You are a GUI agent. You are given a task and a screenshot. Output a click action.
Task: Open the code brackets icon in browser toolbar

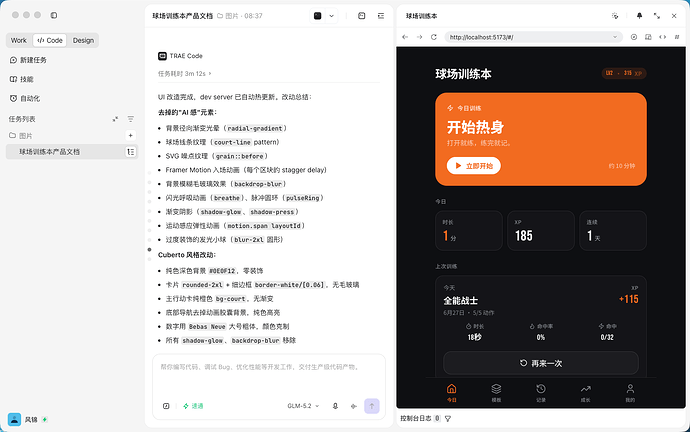pyautogui.click(x=662, y=37)
